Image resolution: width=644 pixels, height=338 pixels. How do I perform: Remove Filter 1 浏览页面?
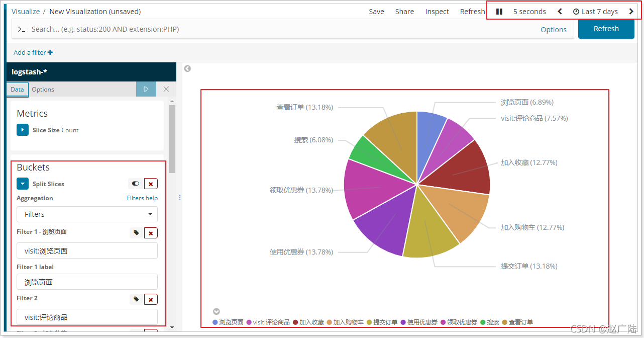click(151, 232)
